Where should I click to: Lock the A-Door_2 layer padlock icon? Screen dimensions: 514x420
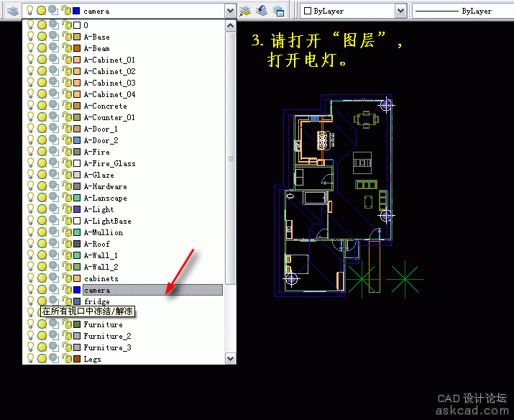pos(67,140)
